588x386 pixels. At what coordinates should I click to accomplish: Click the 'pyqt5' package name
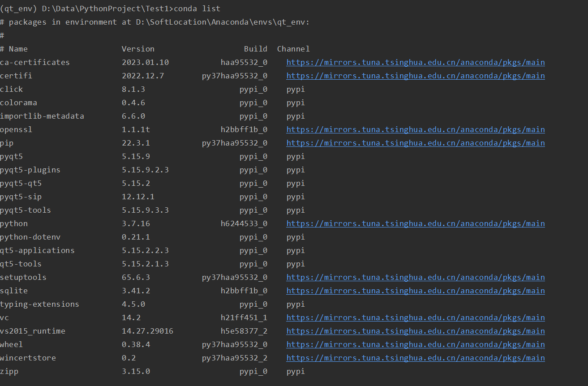point(12,156)
